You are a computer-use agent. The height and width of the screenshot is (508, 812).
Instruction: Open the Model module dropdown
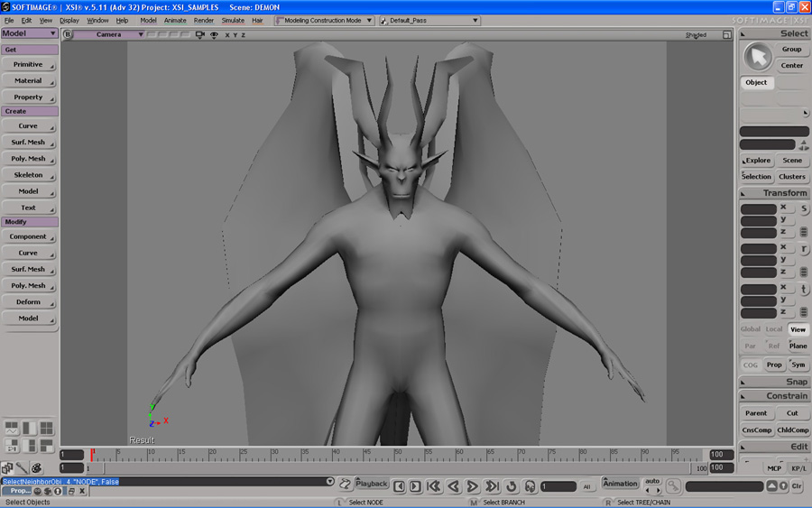[x=30, y=33]
